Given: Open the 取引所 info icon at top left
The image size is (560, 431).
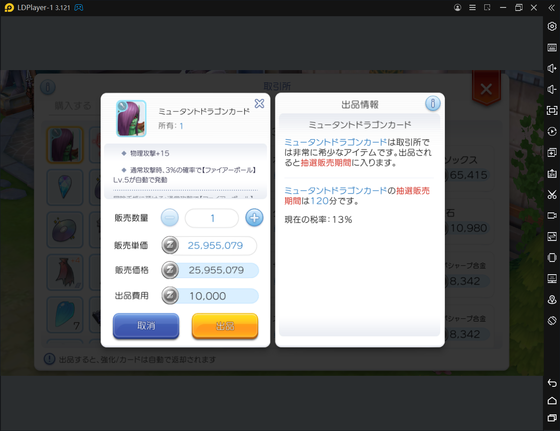Looking at the screenshot, I should 48,87.
